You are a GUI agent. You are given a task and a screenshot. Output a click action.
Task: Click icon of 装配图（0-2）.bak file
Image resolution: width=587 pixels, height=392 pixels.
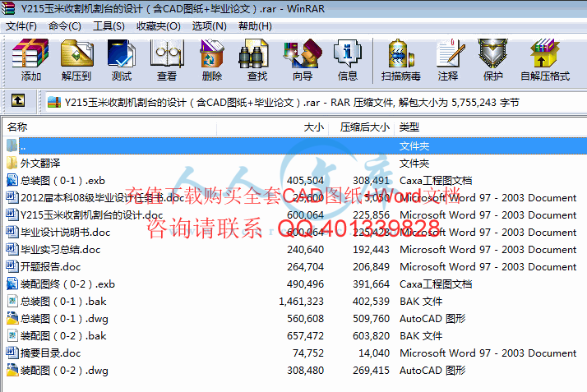(x=12, y=335)
